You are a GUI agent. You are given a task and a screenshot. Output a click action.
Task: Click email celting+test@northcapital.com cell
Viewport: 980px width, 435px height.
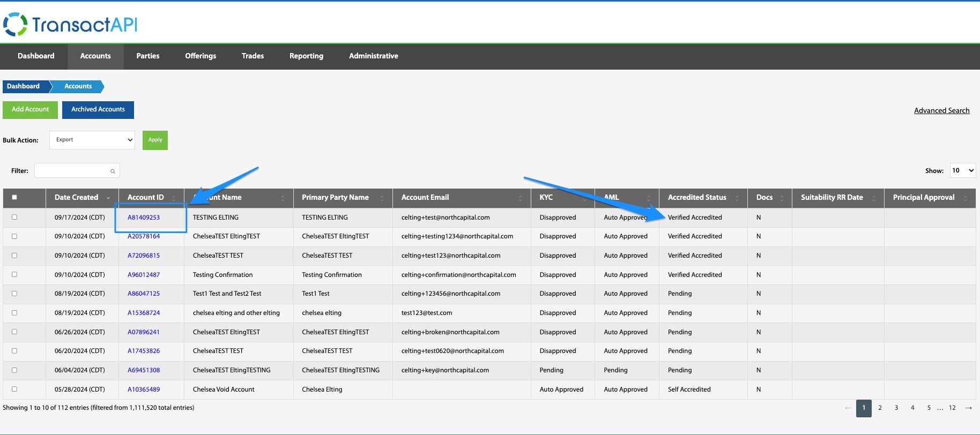pyautogui.click(x=446, y=217)
